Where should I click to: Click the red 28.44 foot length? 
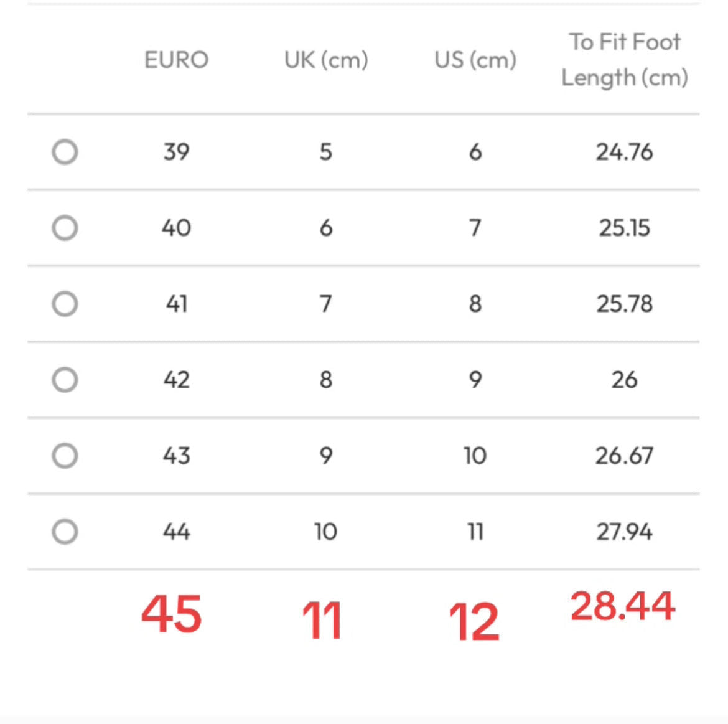[x=623, y=606]
